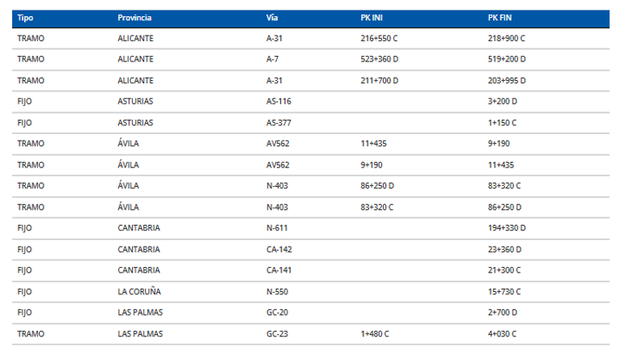The height and width of the screenshot is (364, 625).
Task: Select the GC-23 road cell
Action: tap(277, 333)
